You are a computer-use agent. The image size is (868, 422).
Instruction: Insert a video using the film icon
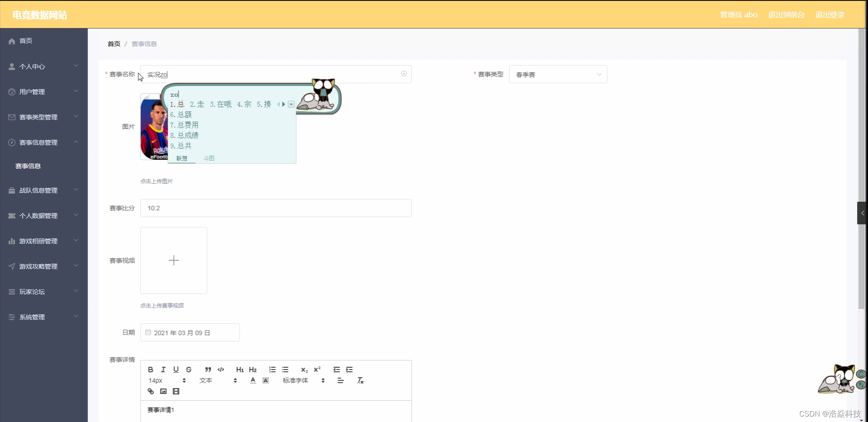(176, 391)
